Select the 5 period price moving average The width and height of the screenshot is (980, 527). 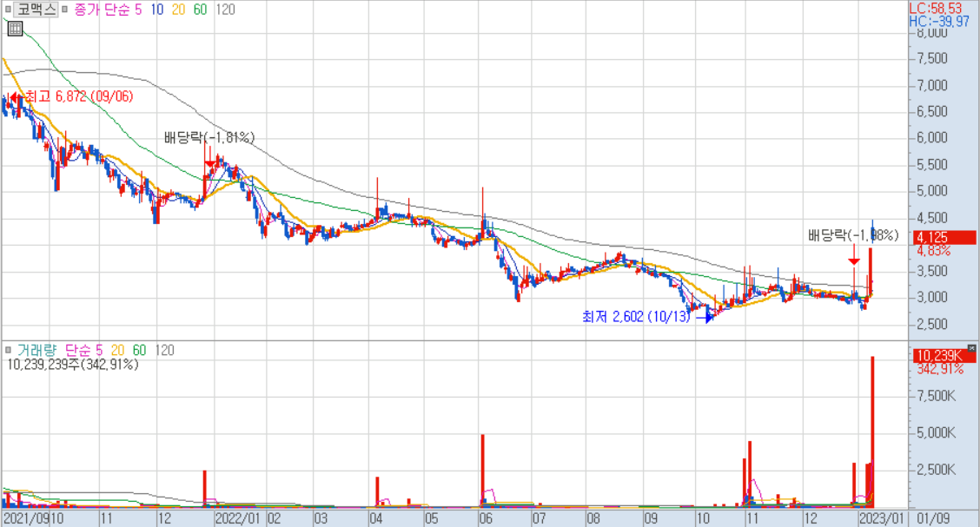(139, 10)
